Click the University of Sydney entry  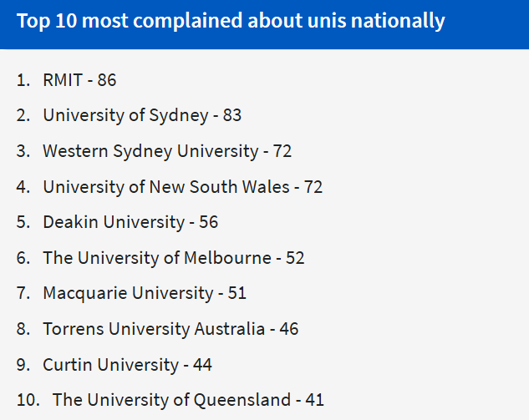[x=125, y=116]
